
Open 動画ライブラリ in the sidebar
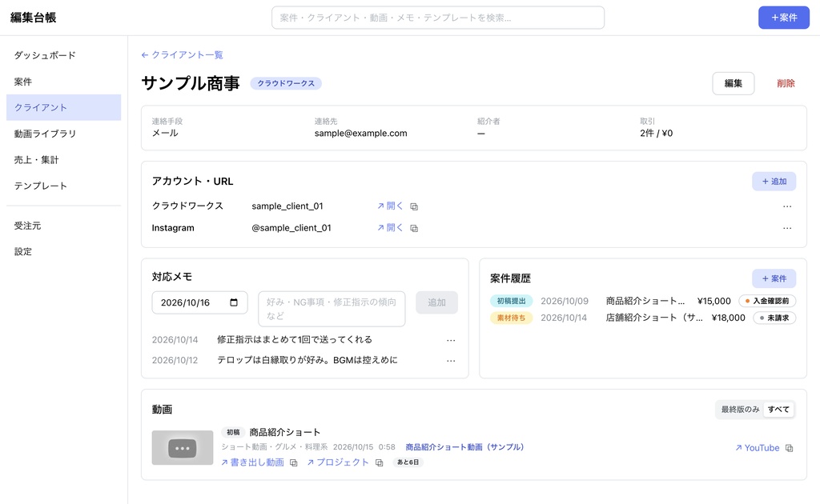pos(64,134)
